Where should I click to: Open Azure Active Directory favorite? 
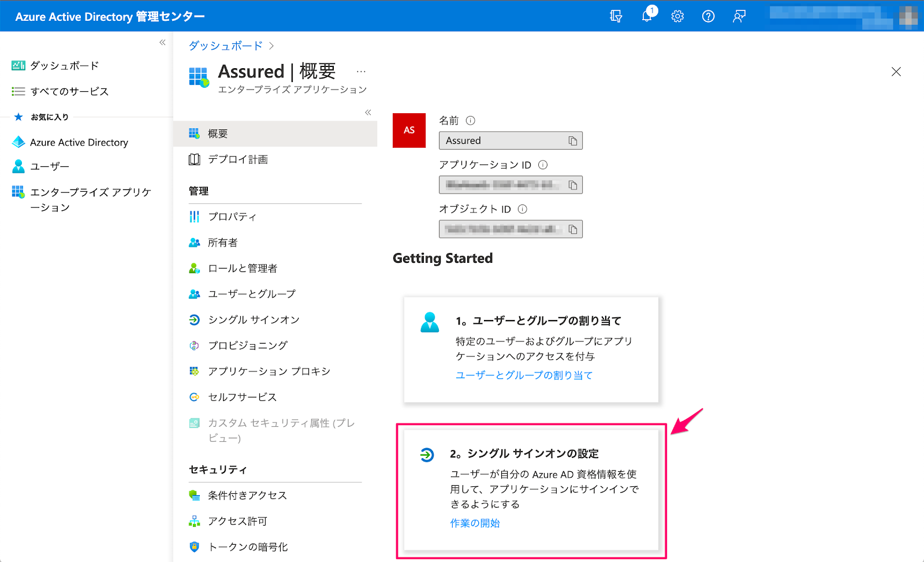70,142
